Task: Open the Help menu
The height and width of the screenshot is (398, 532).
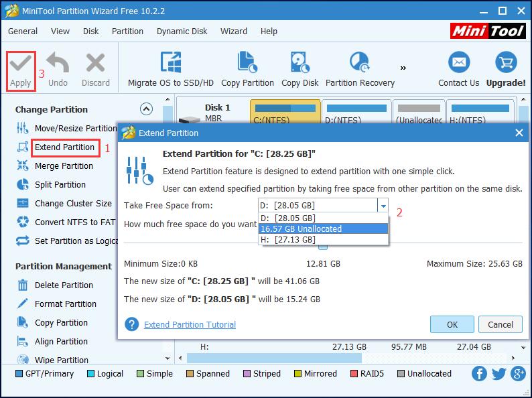Action: [x=269, y=31]
